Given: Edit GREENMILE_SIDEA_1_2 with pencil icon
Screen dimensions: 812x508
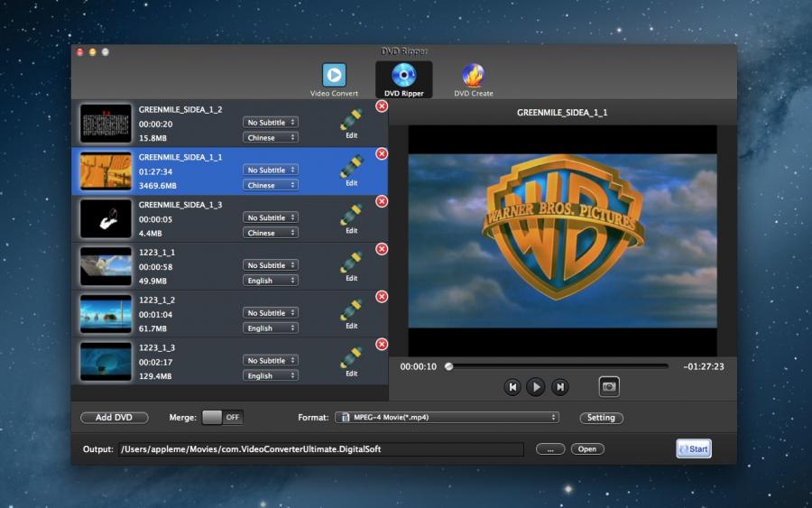Looking at the screenshot, I should 351,124.
